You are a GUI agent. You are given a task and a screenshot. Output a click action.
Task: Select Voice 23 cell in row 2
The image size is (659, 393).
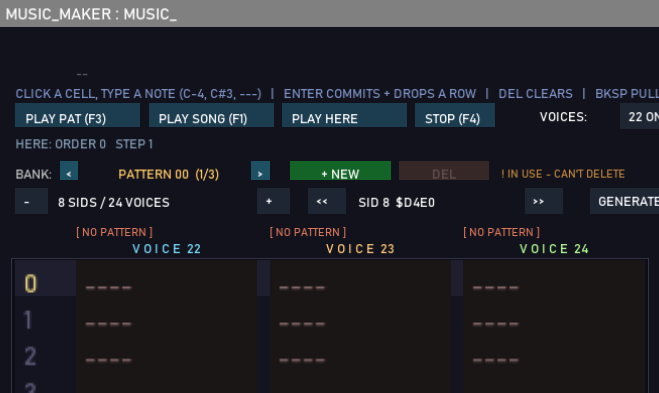tap(360, 351)
